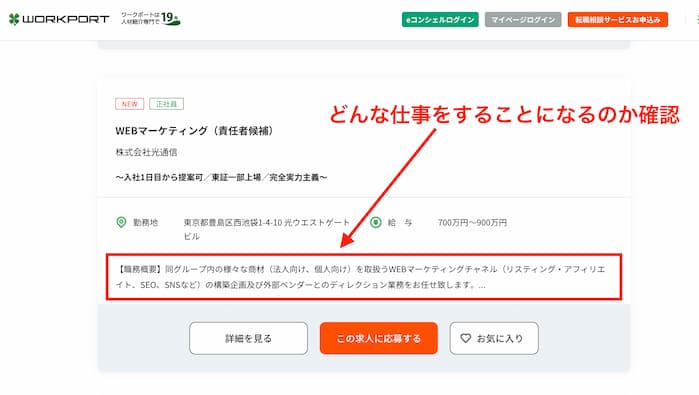
Task: Click the 正社員 tag label
Action: pyautogui.click(x=166, y=104)
